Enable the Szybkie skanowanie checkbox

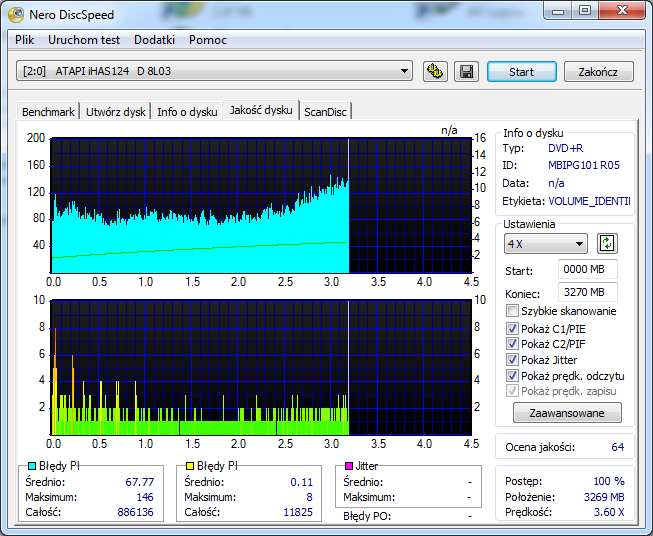click(x=512, y=311)
